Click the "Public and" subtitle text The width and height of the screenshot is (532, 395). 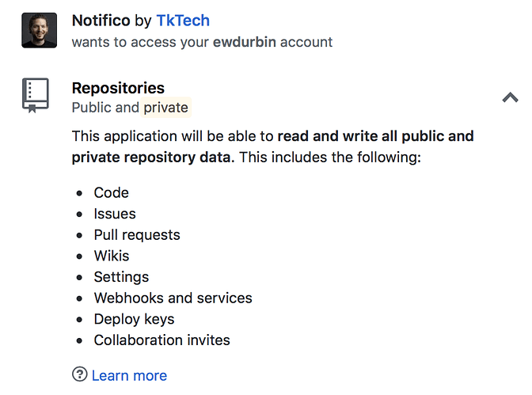pyautogui.click(x=105, y=108)
